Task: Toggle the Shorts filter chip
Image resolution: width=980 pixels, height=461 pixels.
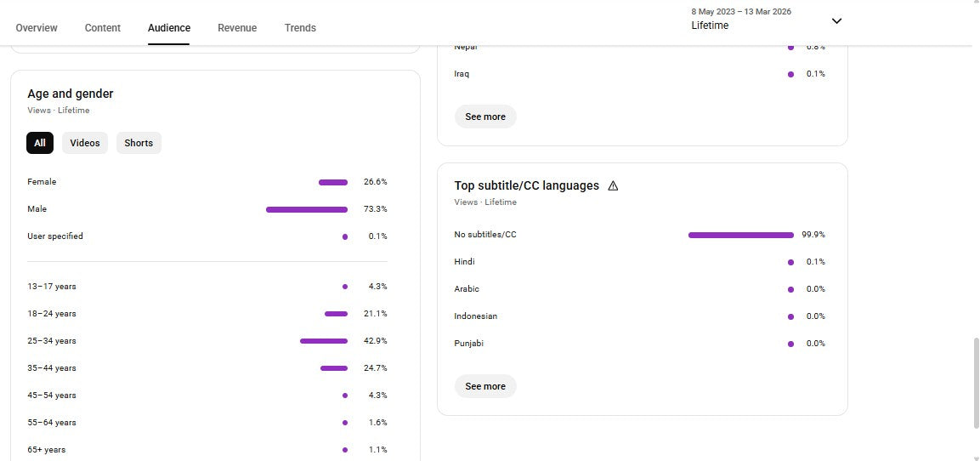Action: 139,143
